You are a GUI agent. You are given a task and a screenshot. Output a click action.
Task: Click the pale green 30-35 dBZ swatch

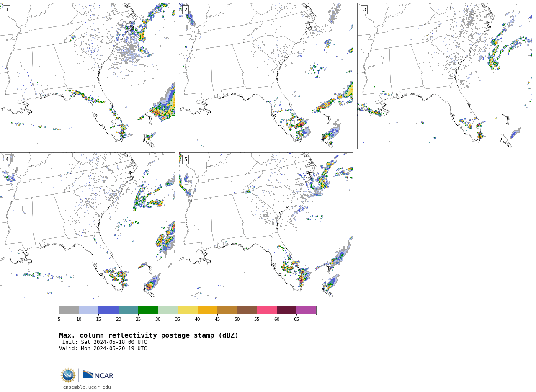[x=167, y=310]
